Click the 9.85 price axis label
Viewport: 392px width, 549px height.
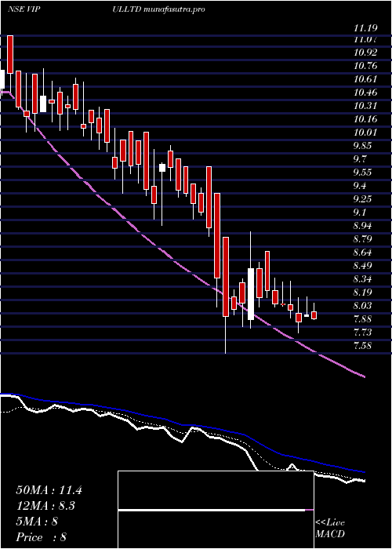pyautogui.click(x=364, y=146)
